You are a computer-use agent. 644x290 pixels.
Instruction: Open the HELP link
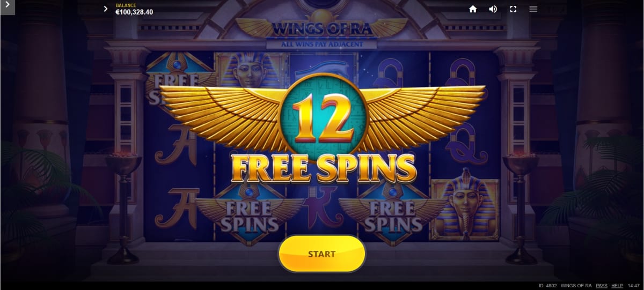pos(617,286)
